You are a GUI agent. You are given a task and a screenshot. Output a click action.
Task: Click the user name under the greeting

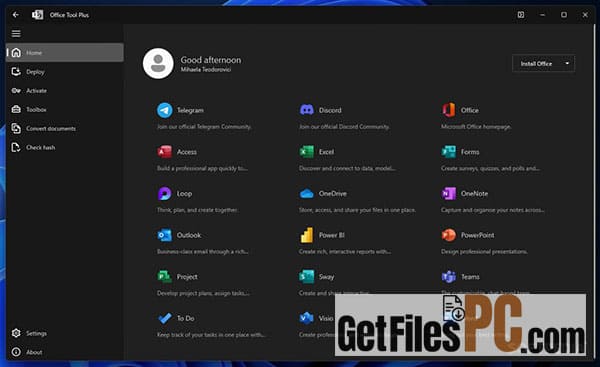pyautogui.click(x=205, y=70)
